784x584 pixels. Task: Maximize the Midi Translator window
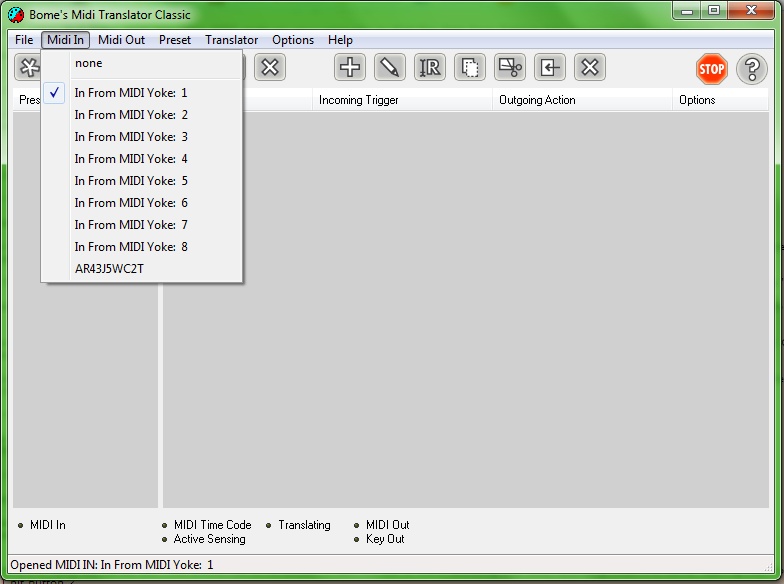714,11
